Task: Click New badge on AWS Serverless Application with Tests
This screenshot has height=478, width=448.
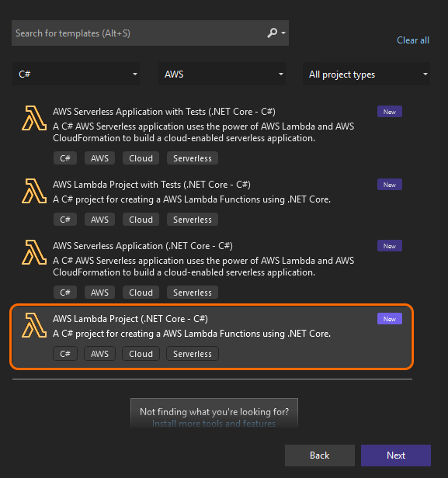Action: (390, 112)
